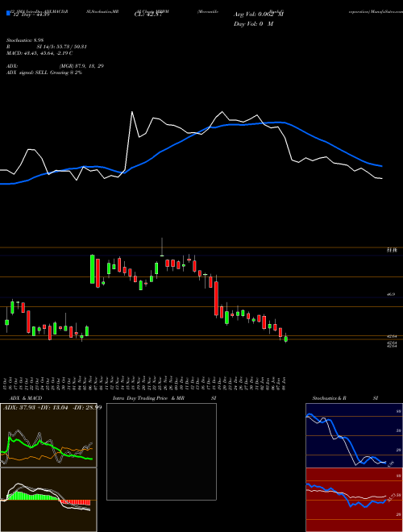This screenshot has height=532, width=403.
Task: Click the 'MACD: 43.45, 45.64, -2.19' line
Action: pos(40,53)
